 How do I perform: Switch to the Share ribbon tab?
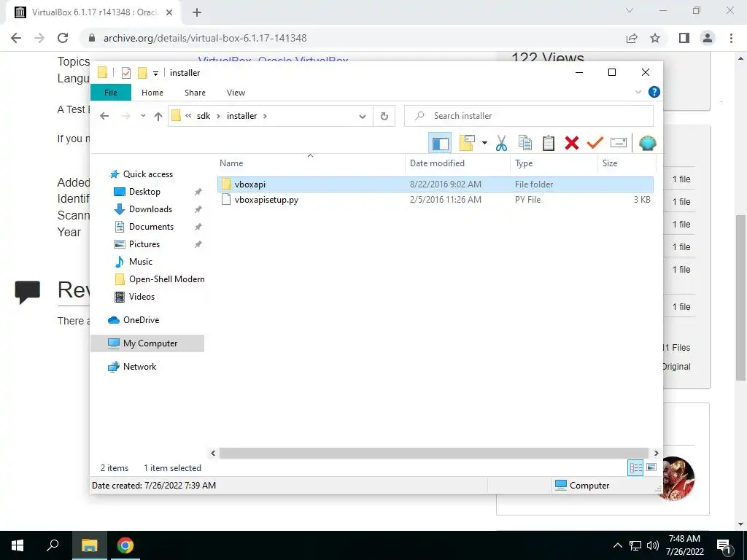pos(195,93)
